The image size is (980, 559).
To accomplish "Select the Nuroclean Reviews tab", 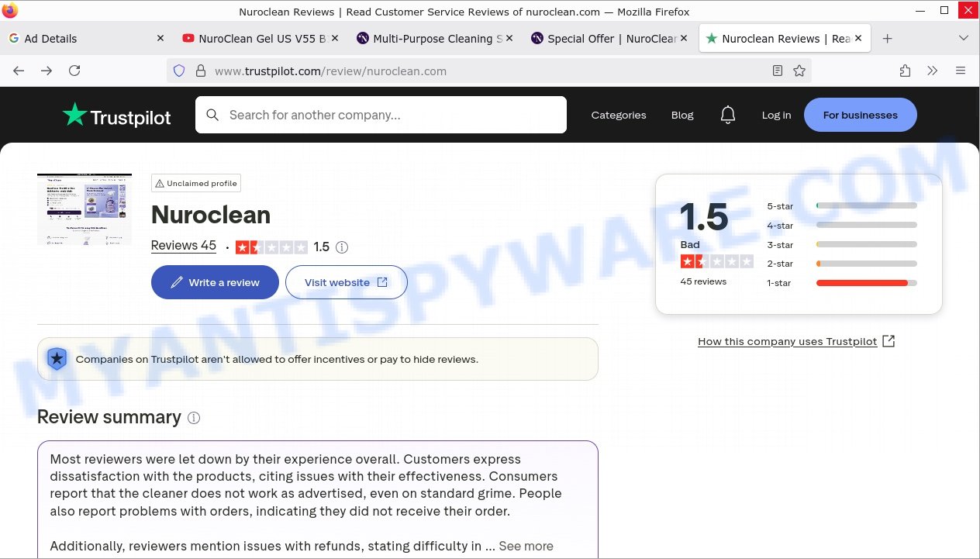I will pyautogui.click(x=785, y=39).
